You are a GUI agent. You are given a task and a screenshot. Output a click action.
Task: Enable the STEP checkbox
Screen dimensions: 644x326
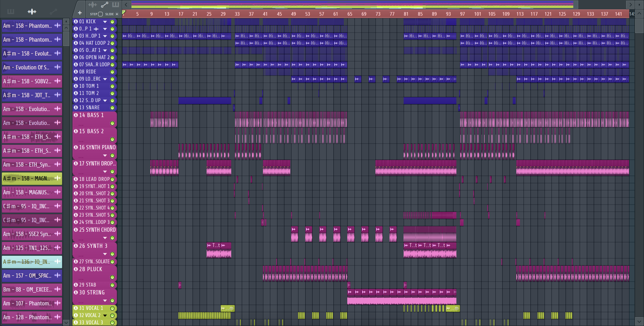point(100,14)
